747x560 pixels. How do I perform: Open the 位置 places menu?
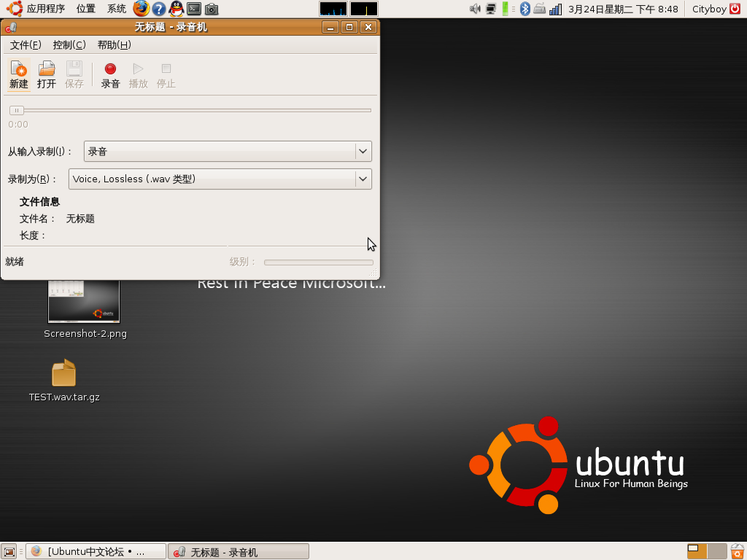click(86, 9)
